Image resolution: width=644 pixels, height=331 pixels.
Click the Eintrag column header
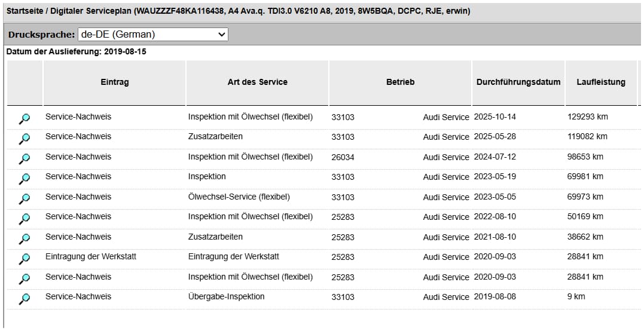[x=114, y=82]
